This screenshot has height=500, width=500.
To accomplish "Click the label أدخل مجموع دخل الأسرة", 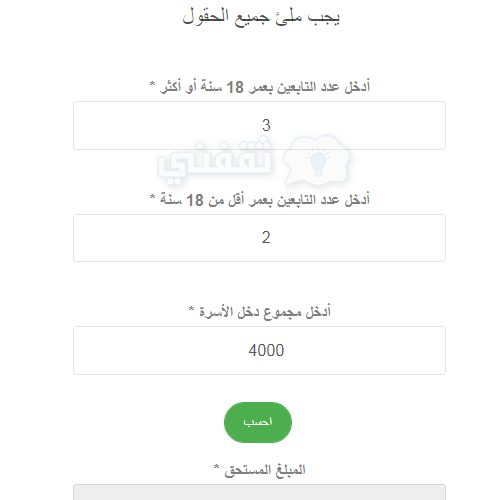I will pos(265,312).
